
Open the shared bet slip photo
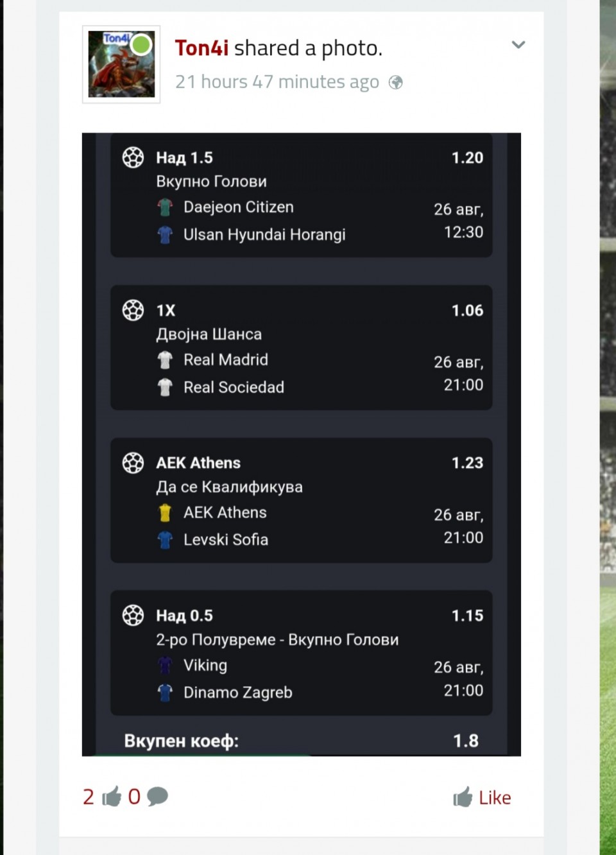(x=302, y=444)
